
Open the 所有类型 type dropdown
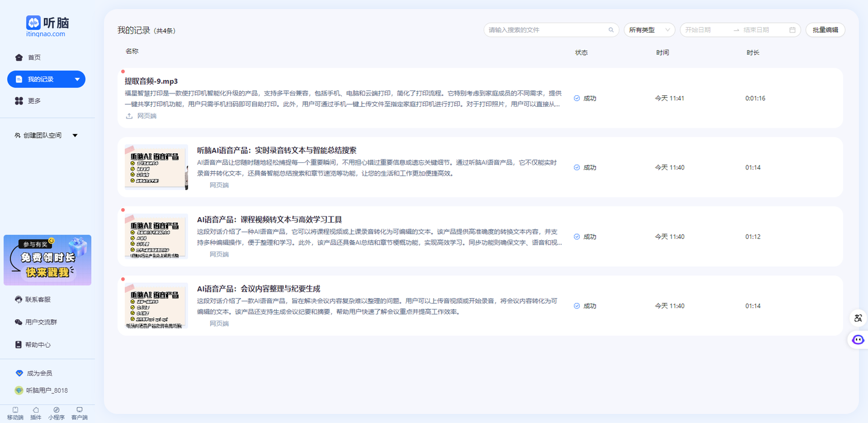[x=650, y=30]
